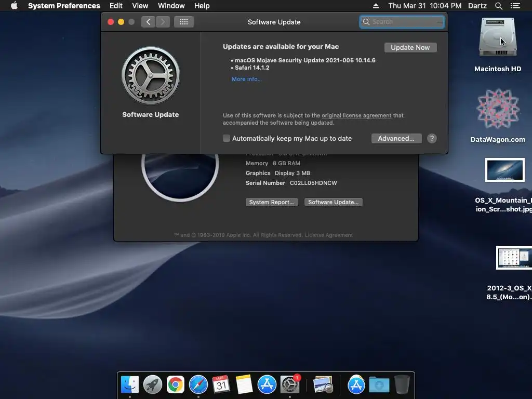The image size is (532, 399).
Task: Enable Automatically keep my Mac up to date
Action: (227, 138)
